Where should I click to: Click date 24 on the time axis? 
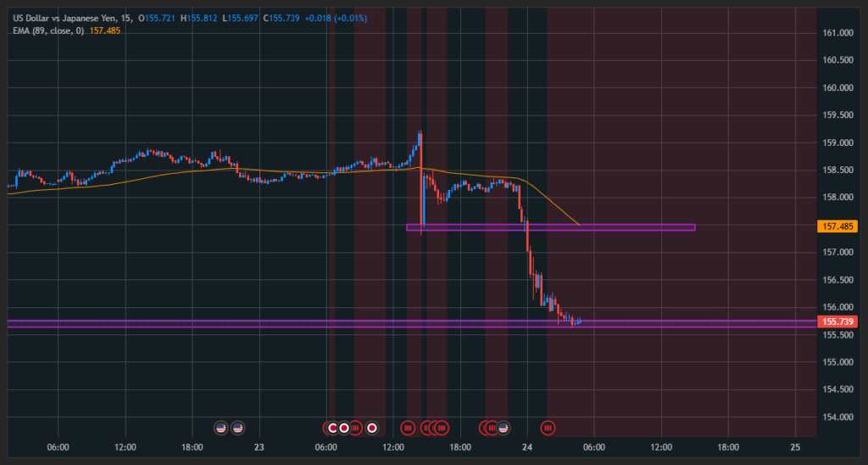527,447
